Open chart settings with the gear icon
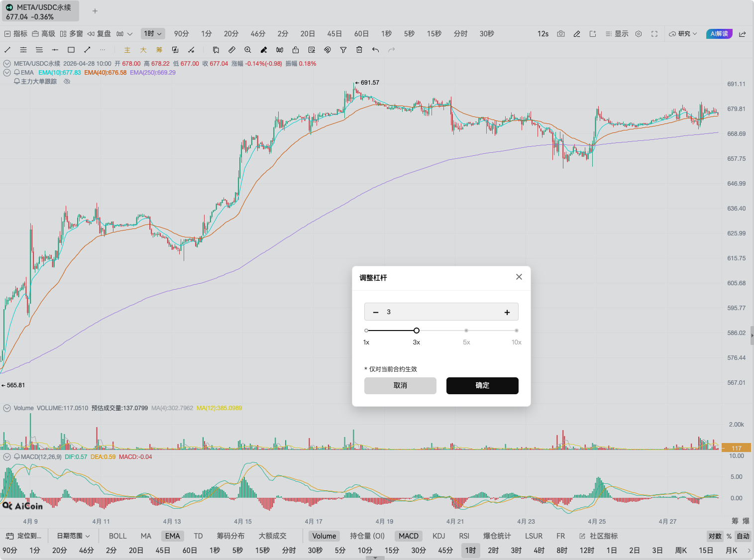This screenshot has width=754, height=560. pos(639,33)
